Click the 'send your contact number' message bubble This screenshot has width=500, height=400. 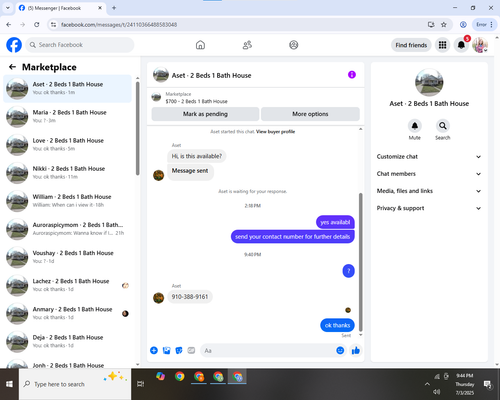coord(293,237)
